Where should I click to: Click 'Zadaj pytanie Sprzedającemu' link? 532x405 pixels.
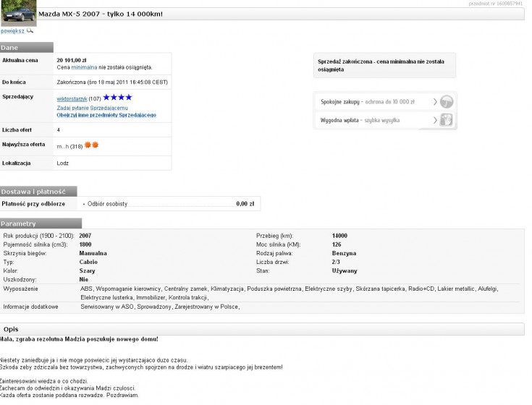[x=93, y=108]
